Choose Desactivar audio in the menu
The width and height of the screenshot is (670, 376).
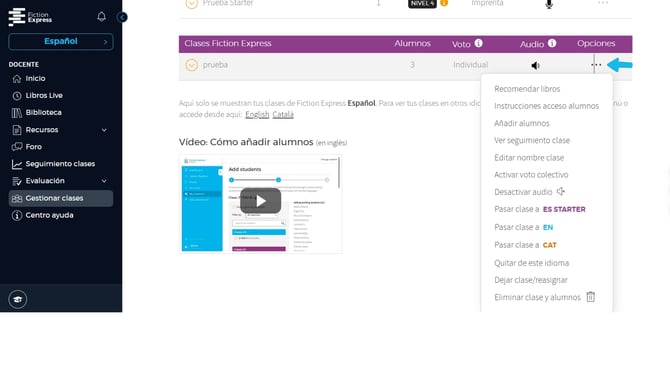pyautogui.click(x=529, y=192)
